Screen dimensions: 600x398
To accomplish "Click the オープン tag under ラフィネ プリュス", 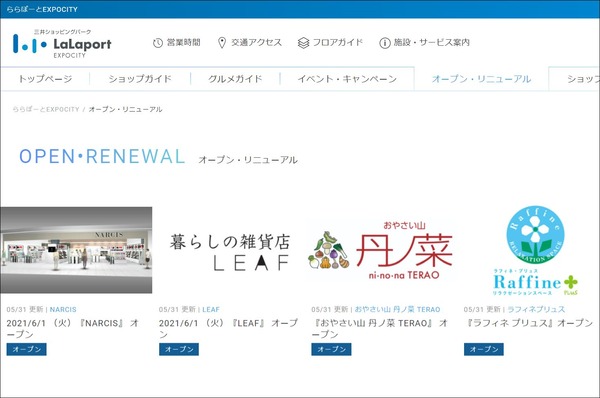I will tap(484, 349).
